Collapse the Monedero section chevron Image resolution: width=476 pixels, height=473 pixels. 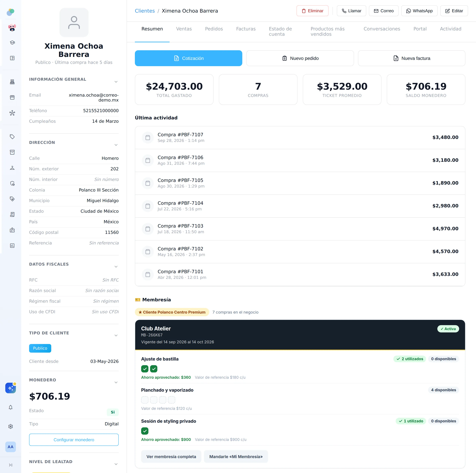[x=116, y=383]
